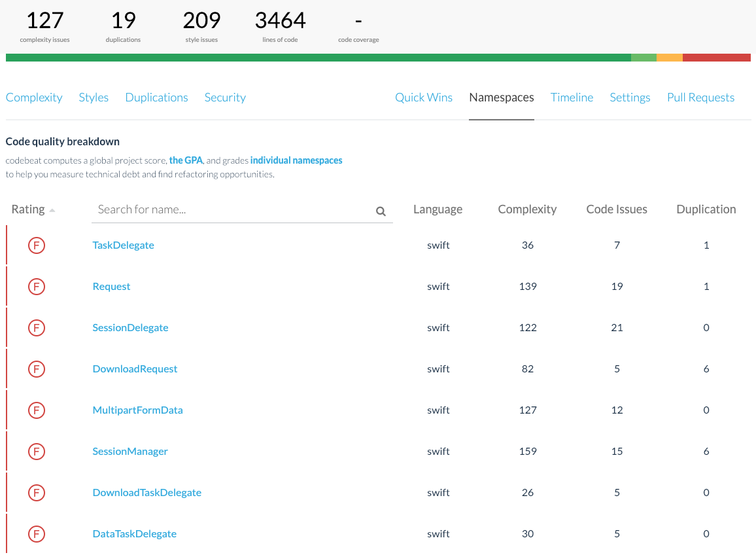Screen dimensions: 756x555
Task: Open the Styles tab
Action: point(94,98)
